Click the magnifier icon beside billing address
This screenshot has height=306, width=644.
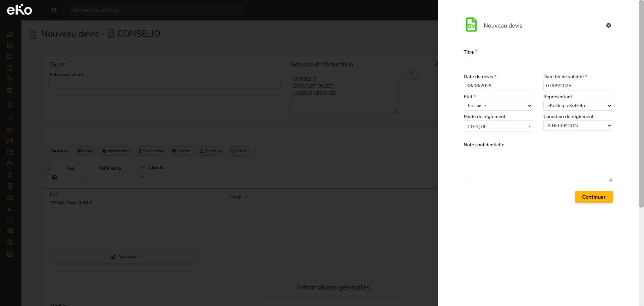[411, 72]
